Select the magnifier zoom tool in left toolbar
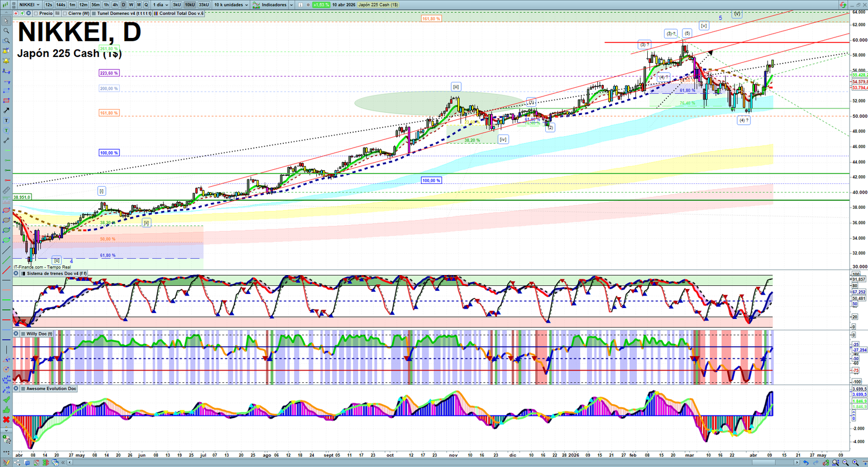This screenshot has width=868, height=467. point(6,31)
